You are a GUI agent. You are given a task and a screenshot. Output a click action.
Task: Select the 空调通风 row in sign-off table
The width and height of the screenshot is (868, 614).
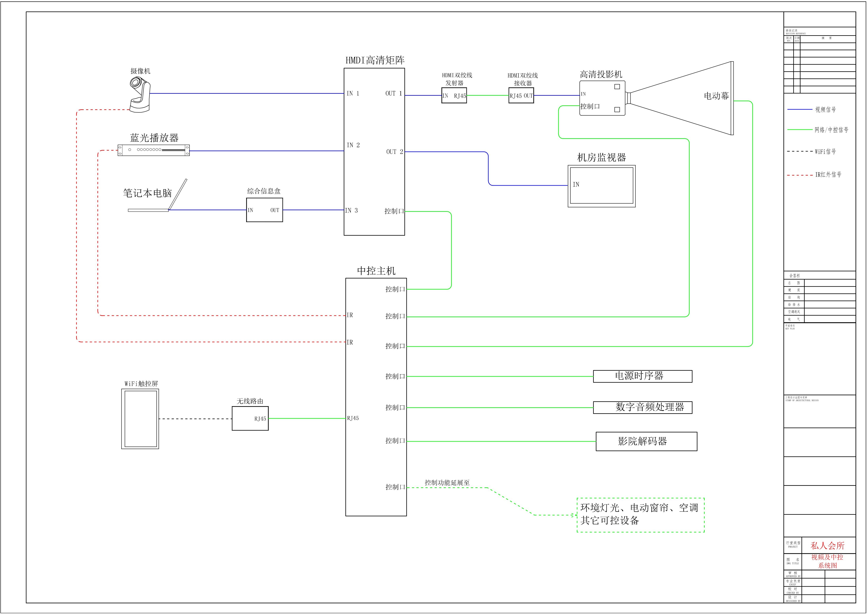coord(820,312)
